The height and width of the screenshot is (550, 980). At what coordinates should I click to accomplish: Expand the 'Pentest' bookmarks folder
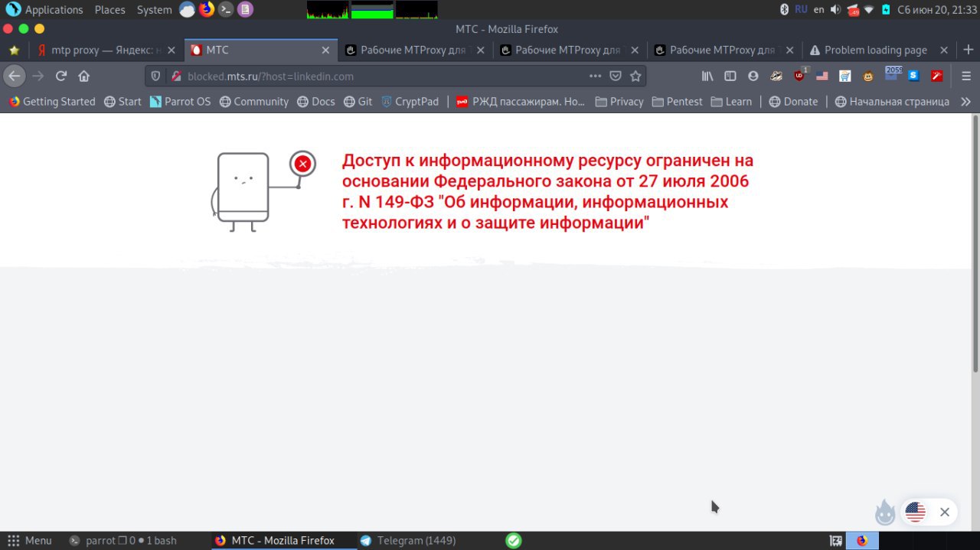pos(677,101)
